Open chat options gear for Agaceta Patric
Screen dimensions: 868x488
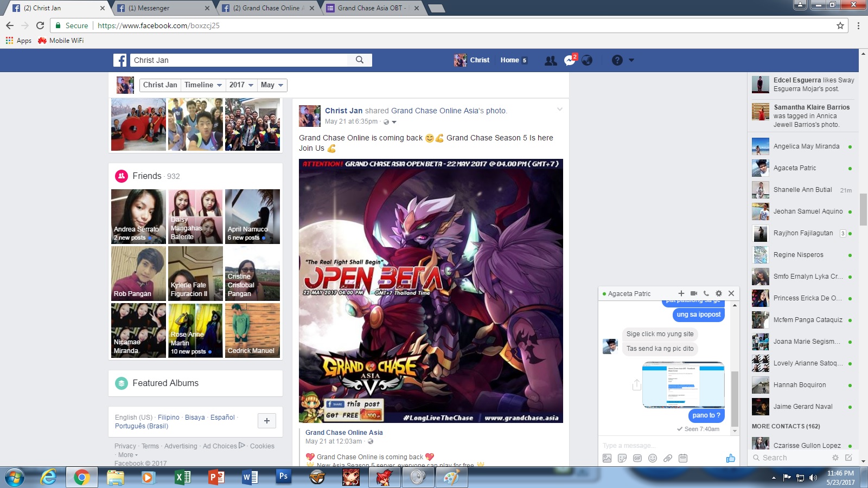(719, 293)
